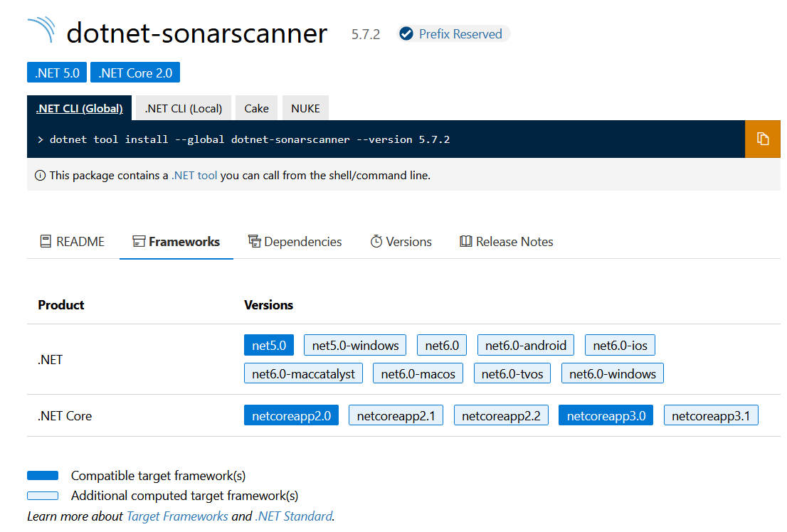Click the net5.0 framework badge

(x=269, y=345)
